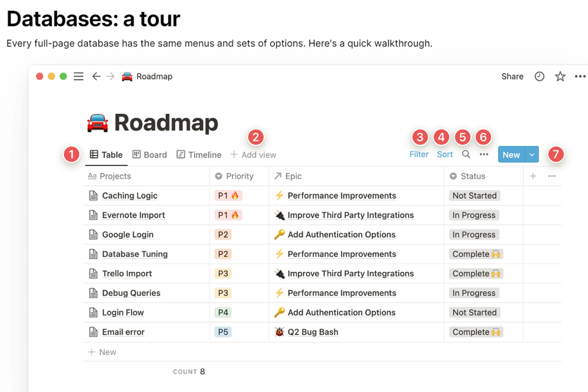Expand the dropdown arrow beside New button

click(532, 154)
